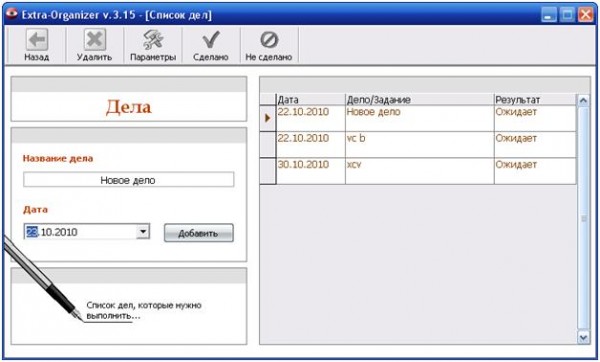This screenshot has height=362, width=600.
Task: Mark the task Не сделано with the prohibited icon
Action: coord(269,40)
